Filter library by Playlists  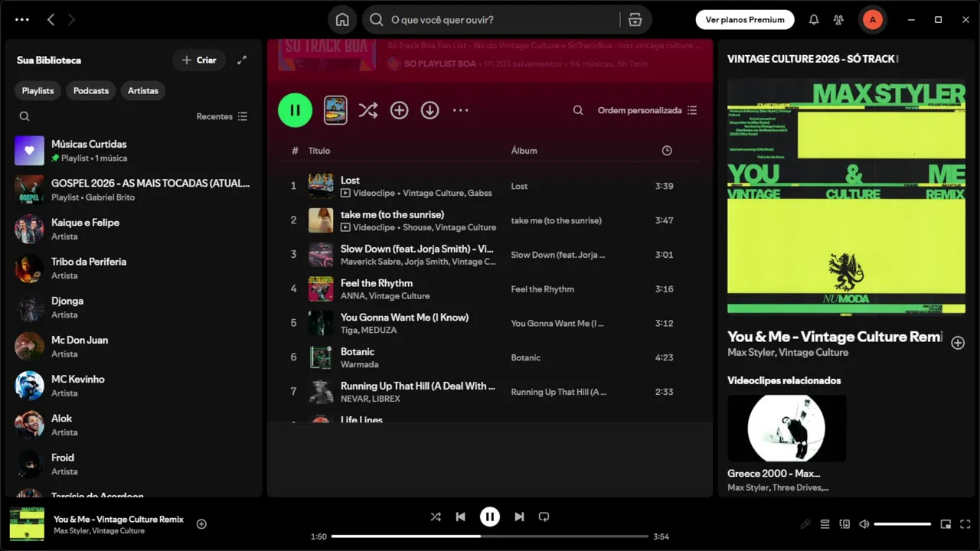(38, 90)
